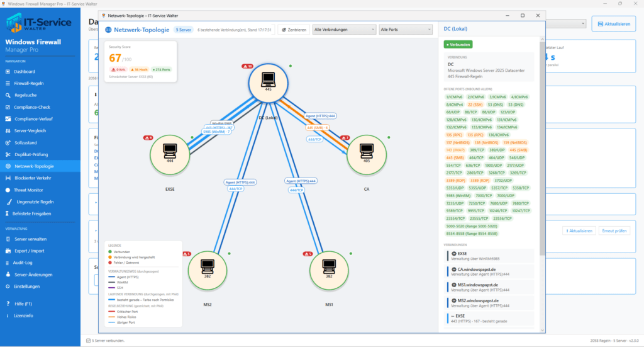
Task: Switch to Netzwerk-Topologie in the sidebar
Action: pos(40,166)
